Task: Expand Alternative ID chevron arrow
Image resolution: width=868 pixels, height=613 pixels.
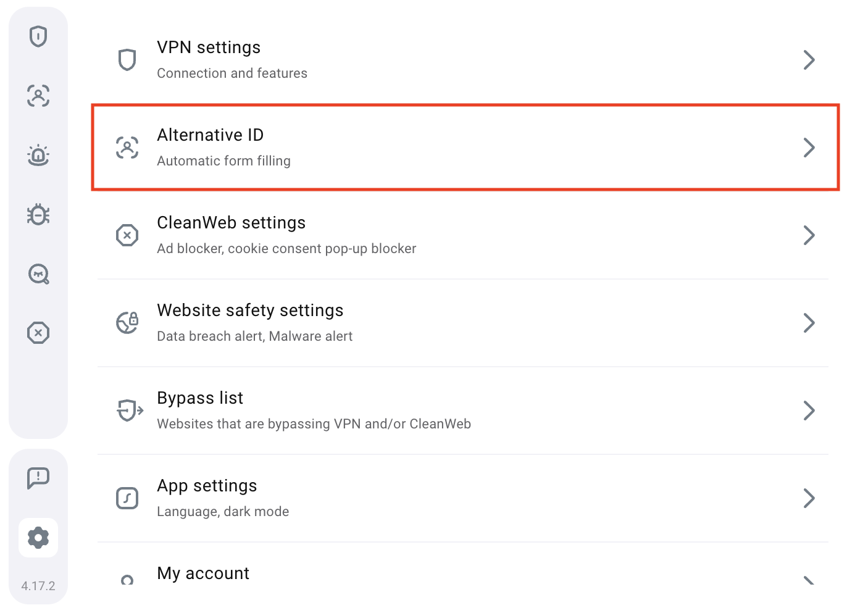Action: pos(809,148)
